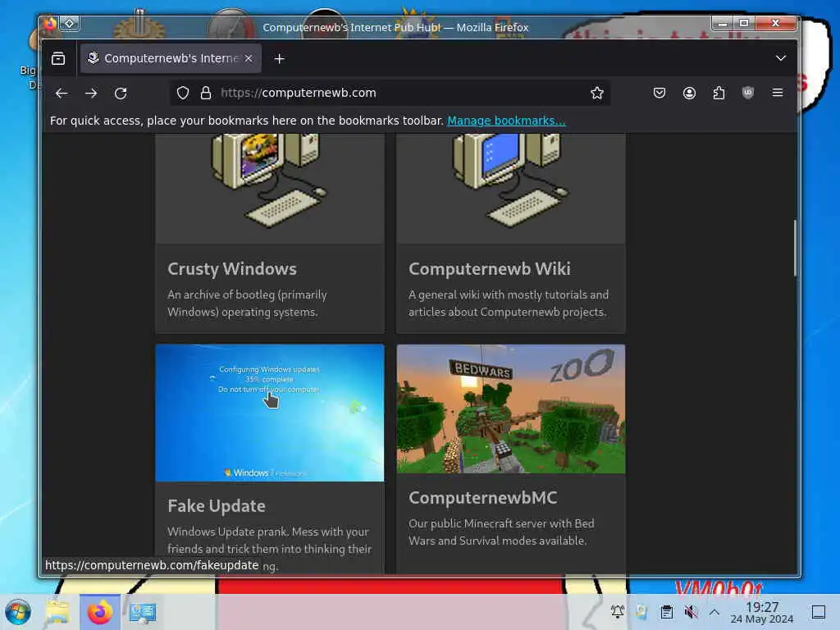Screen dimensions: 840x630
Task: Open the Computernewb Wiki heading
Action: click(490, 268)
